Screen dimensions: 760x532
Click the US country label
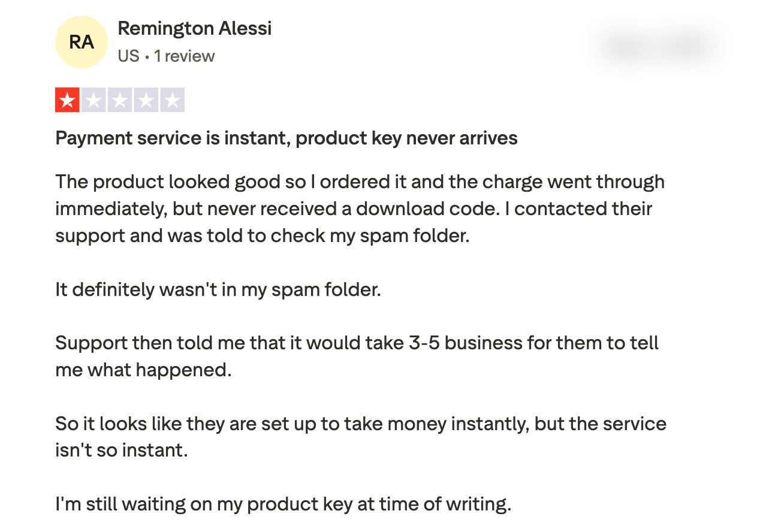point(128,56)
